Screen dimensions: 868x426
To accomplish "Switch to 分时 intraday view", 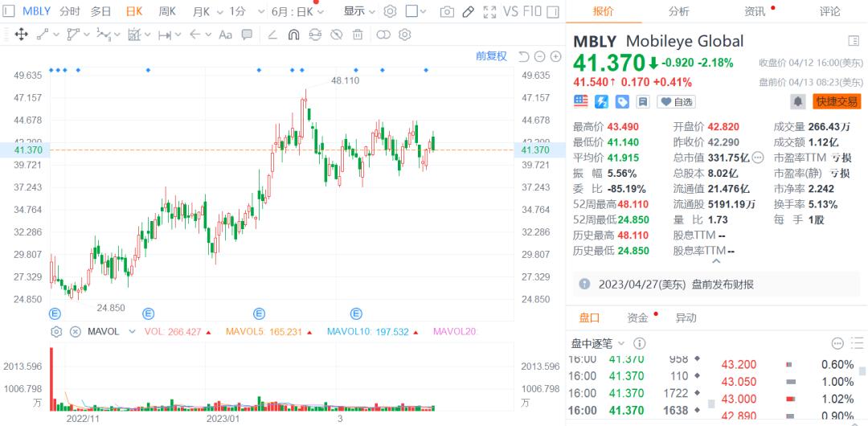I will 69,11.
